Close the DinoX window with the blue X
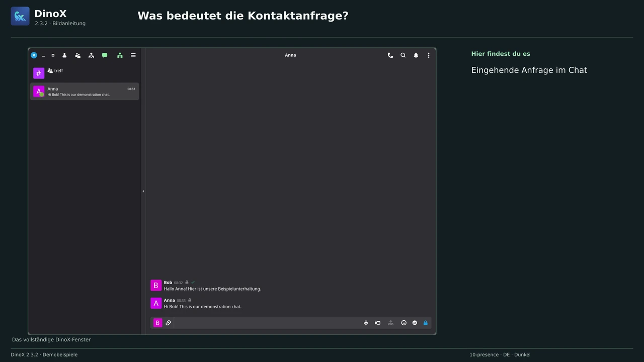This screenshot has height=362, width=644. click(x=34, y=55)
